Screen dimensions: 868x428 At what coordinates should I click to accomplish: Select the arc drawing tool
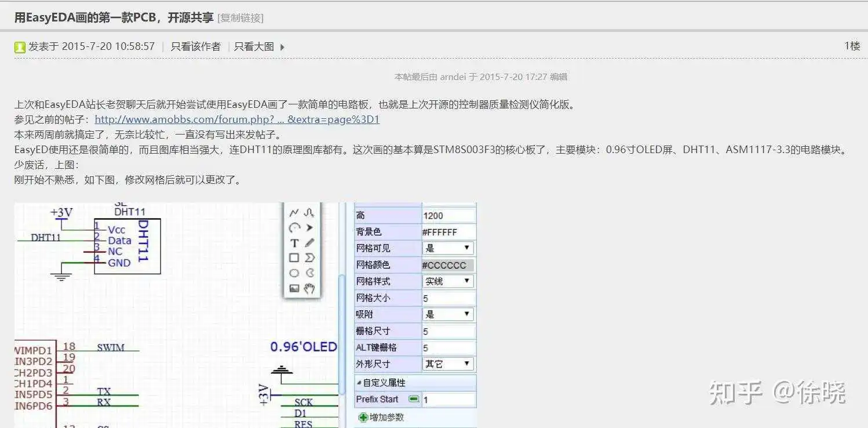coord(294,228)
